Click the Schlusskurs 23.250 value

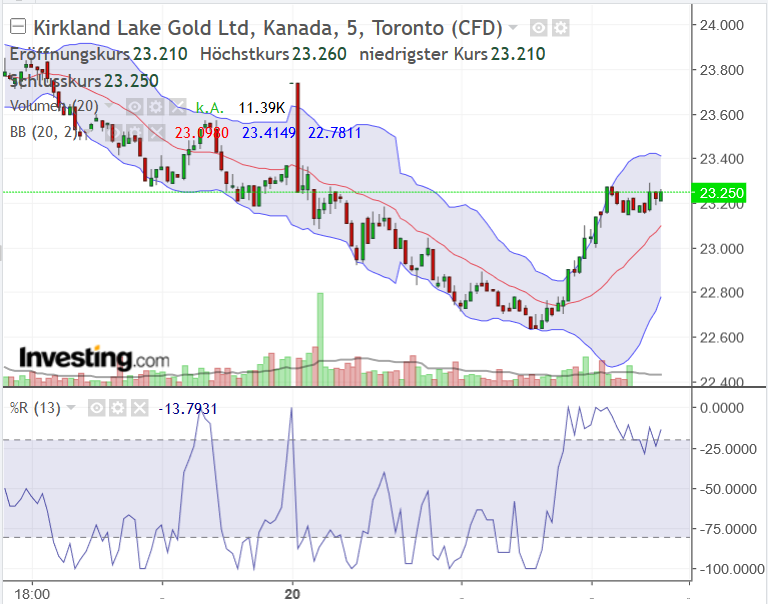click(131, 81)
